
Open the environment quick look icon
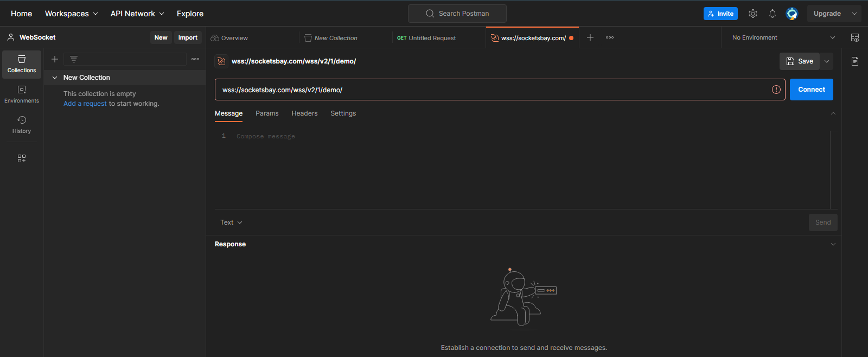[x=855, y=37]
